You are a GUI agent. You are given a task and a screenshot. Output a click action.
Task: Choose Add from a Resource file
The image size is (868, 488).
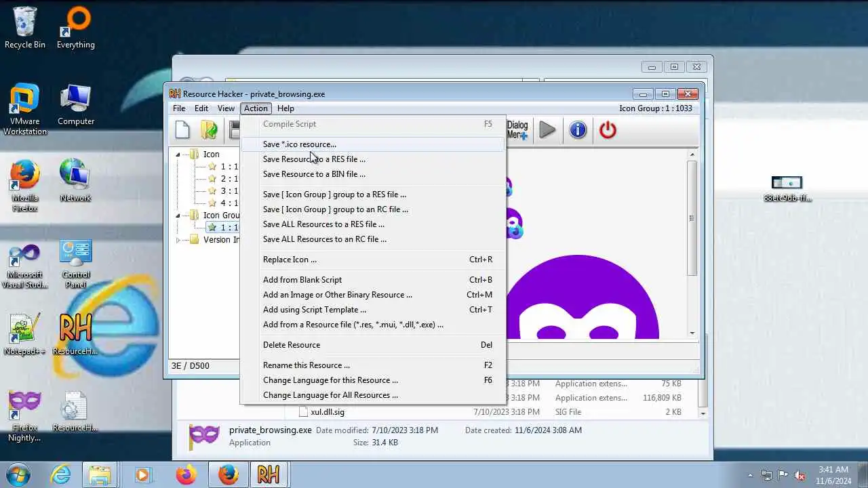click(x=373, y=325)
